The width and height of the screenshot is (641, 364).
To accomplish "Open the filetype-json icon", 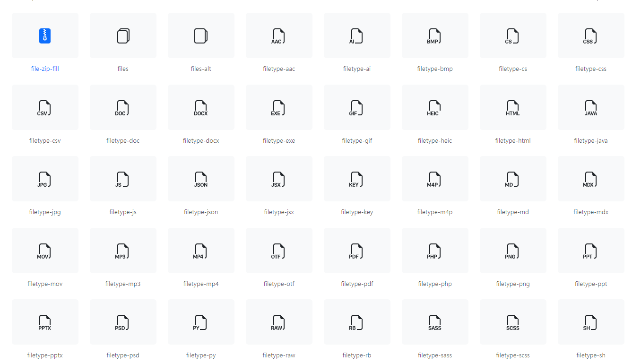I will pos(201,179).
